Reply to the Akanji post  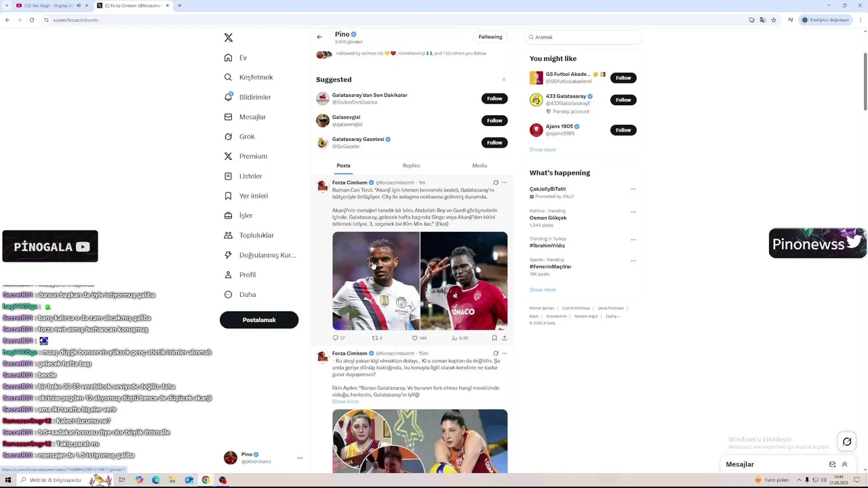(x=338, y=338)
